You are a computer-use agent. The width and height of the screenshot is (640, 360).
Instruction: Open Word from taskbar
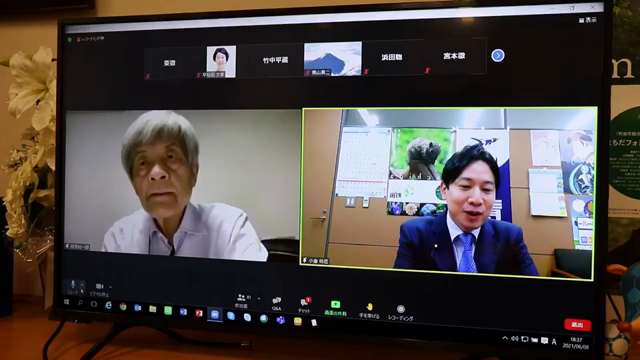[x=183, y=312]
